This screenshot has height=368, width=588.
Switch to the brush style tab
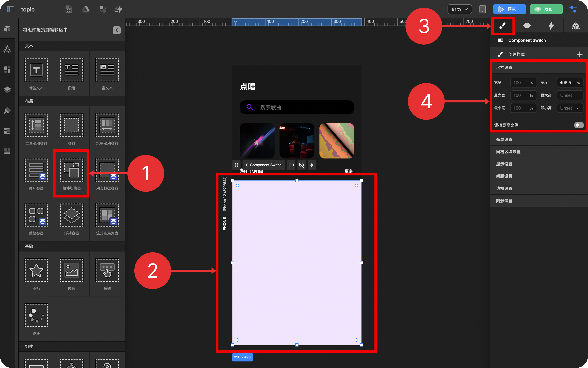click(x=502, y=26)
